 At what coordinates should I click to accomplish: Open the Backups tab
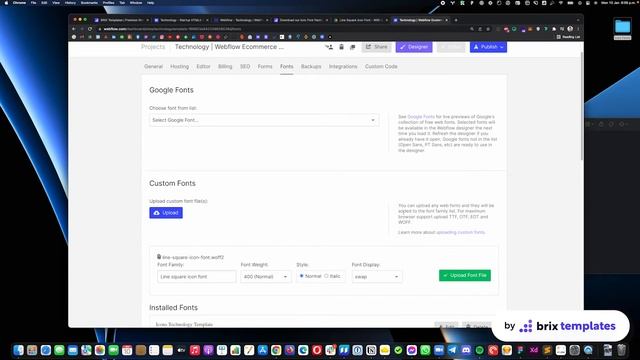pos(311,66)
